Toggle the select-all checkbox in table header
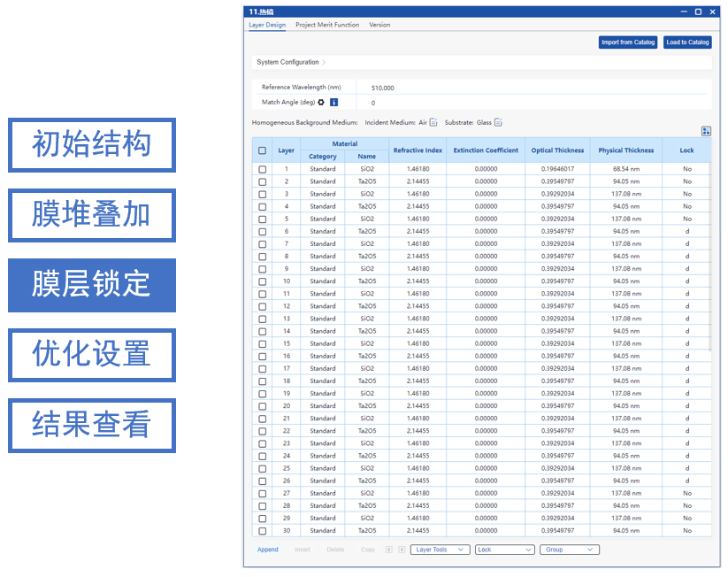 click(262, 150)
